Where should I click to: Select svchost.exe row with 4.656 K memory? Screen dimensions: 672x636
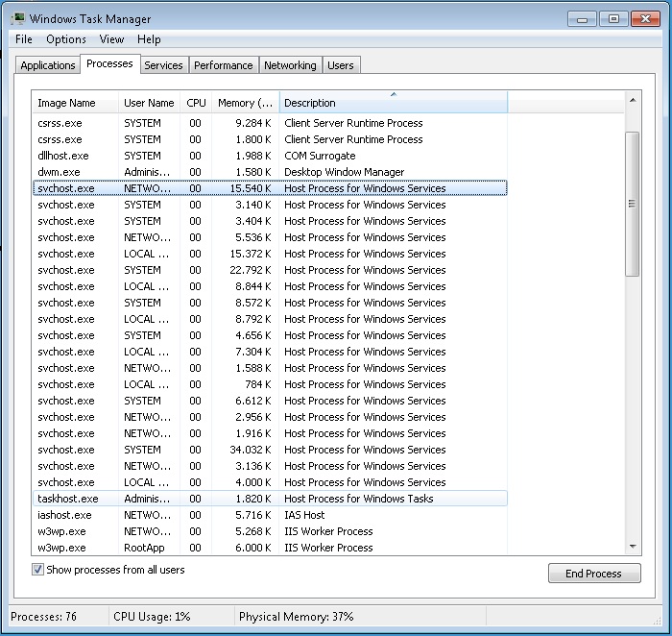(x=270, y=335)
